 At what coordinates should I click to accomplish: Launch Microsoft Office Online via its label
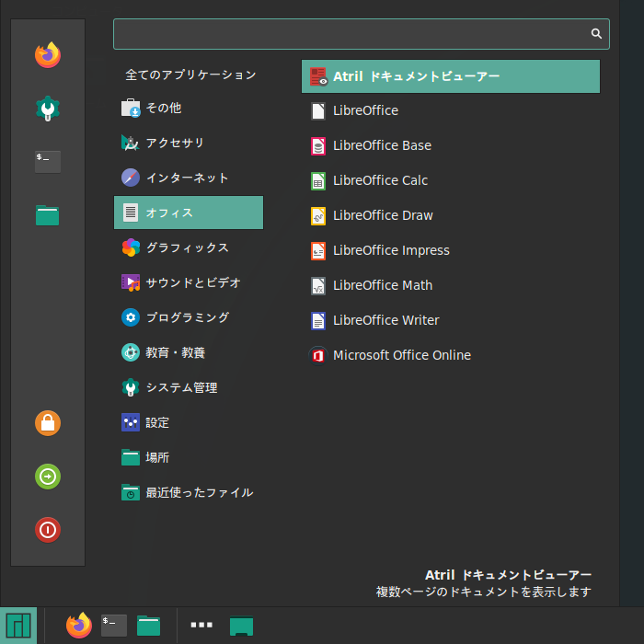tap(402, 355)
